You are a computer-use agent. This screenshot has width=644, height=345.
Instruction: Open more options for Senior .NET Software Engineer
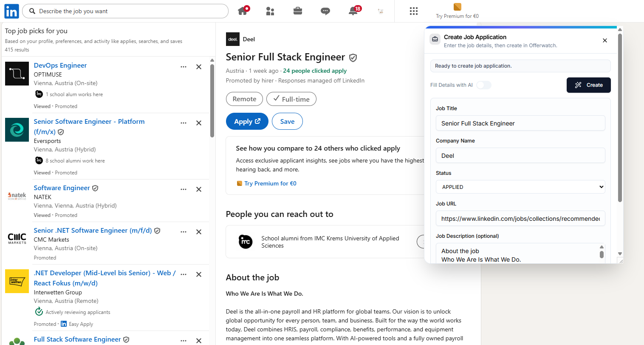click(x=184, y=232)
